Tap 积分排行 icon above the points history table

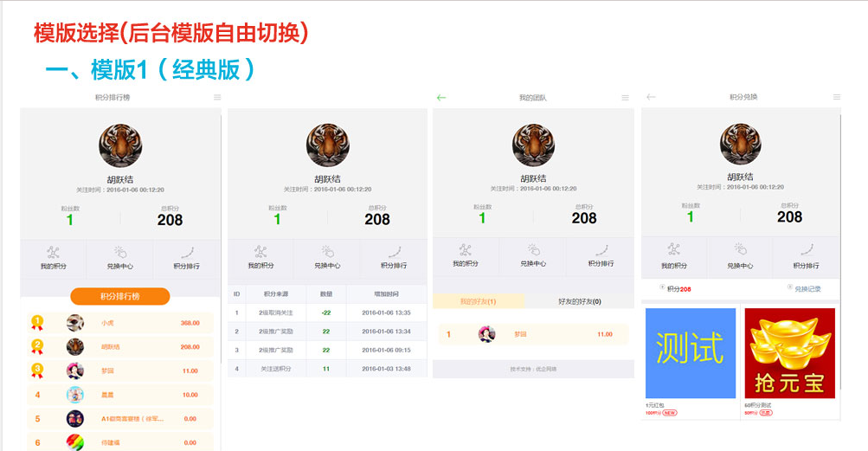pyautogui.click(x=394, y=252)
